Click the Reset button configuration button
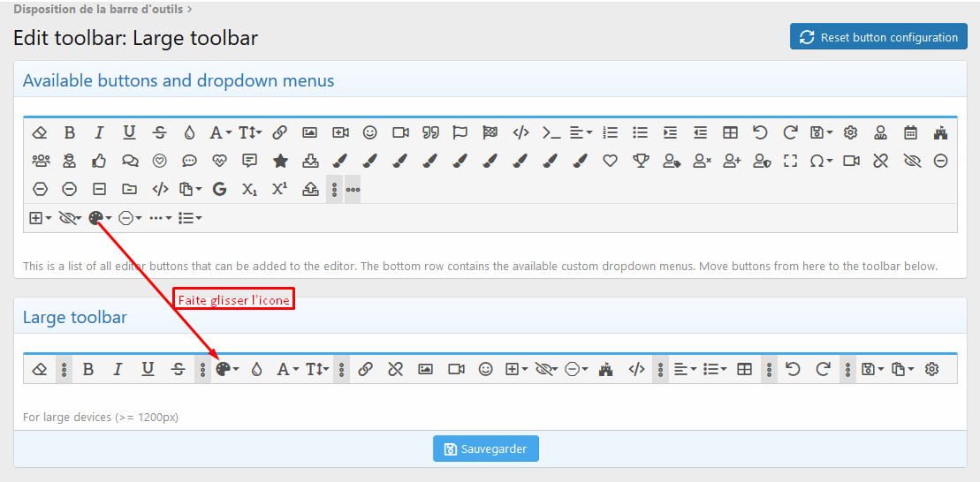 pos(878,37)
